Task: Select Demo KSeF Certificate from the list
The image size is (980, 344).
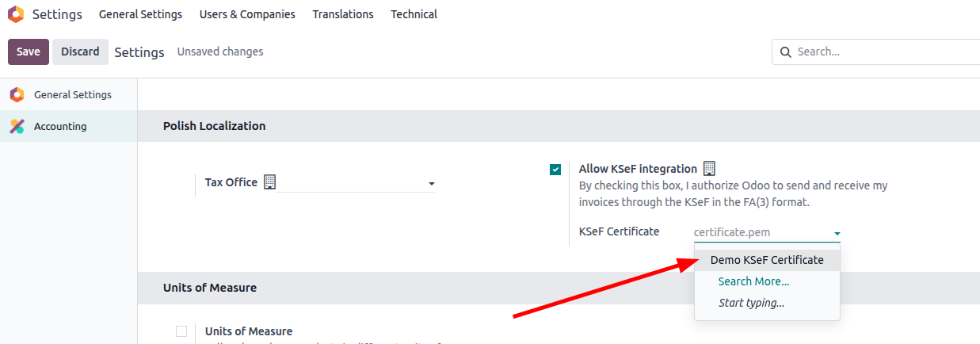Action: click(x=766, y=260)
